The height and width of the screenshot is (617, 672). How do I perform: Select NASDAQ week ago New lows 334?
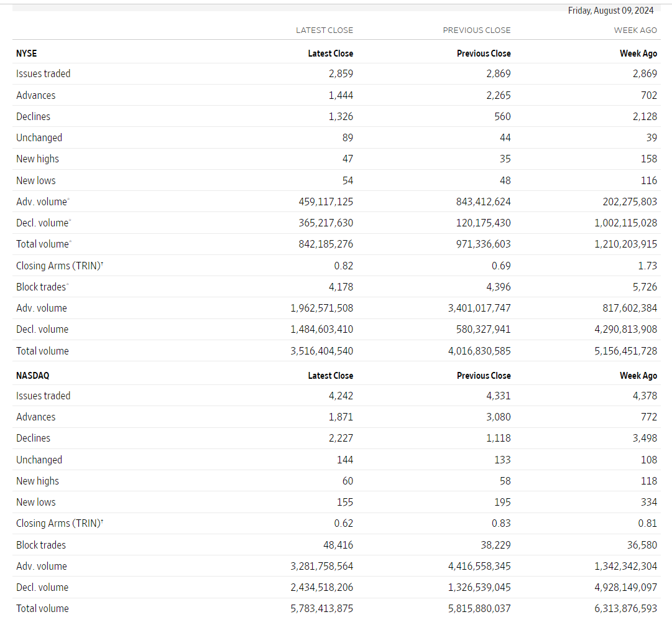[649, 502]
